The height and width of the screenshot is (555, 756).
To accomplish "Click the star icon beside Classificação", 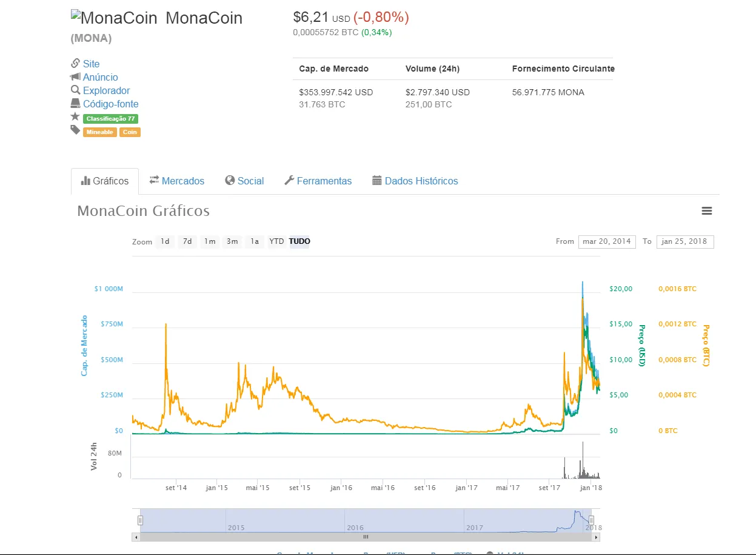I will tap(75, 116).
